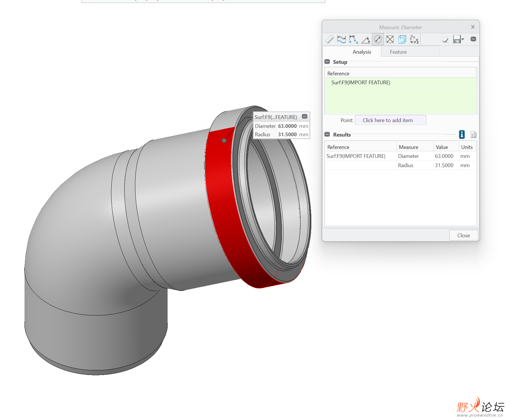The image size is (510, 420).
Task: Close the Measure: Diameter dialog with X
Action: pos(473,27)
